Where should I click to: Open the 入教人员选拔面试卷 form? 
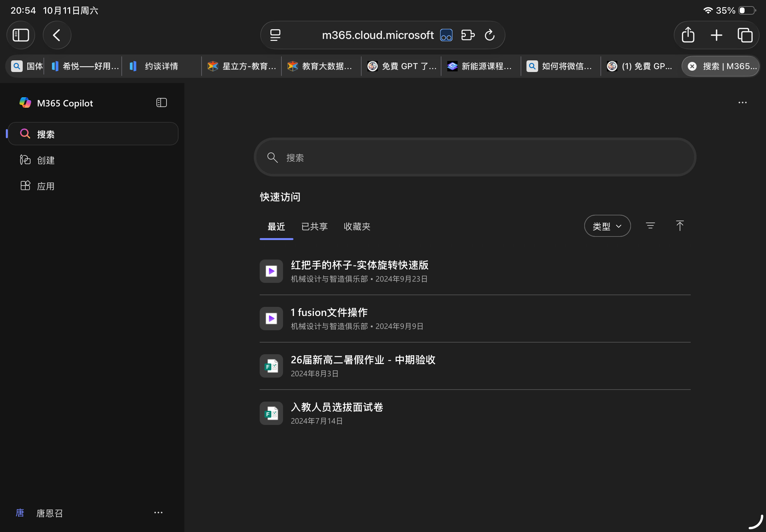[x=337, y=407]
